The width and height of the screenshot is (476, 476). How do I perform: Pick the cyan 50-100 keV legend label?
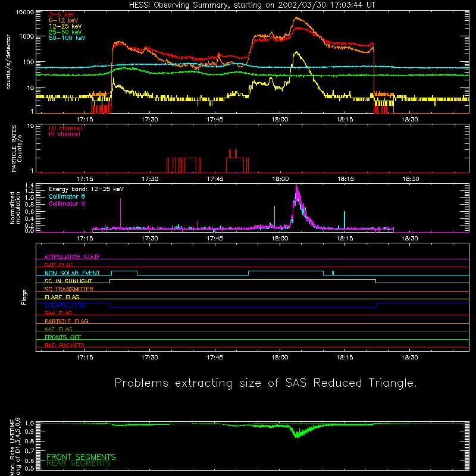click(67, 38)
